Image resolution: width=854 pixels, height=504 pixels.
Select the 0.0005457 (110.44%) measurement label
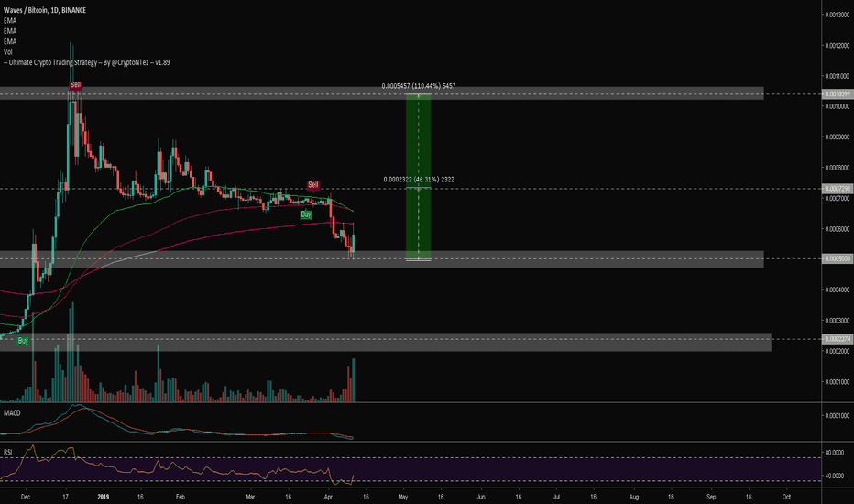point(418,86)
